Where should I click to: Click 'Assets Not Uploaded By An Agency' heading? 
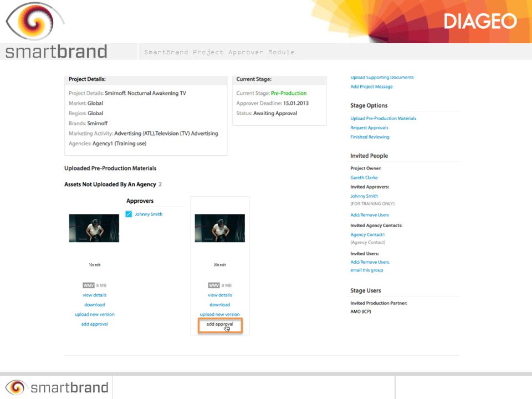110,184
